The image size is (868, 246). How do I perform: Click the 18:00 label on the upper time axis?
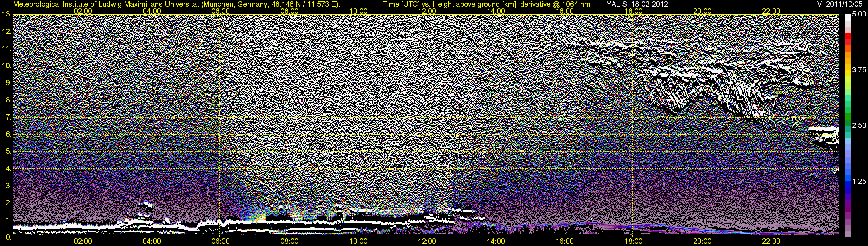coord(633,12)
